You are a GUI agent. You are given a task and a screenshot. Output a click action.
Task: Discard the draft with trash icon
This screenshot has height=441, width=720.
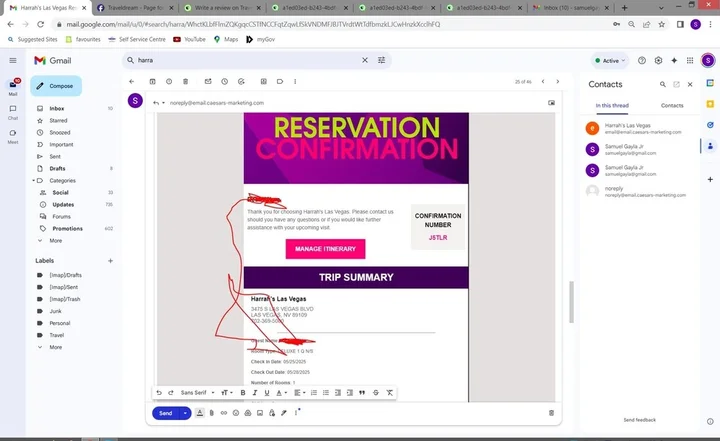tap(551, 413)
